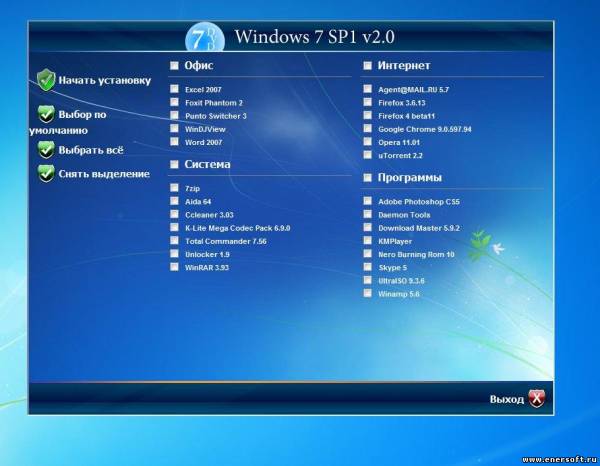
Task: Click the round 7 logo in the header
Action: [205, 37]
